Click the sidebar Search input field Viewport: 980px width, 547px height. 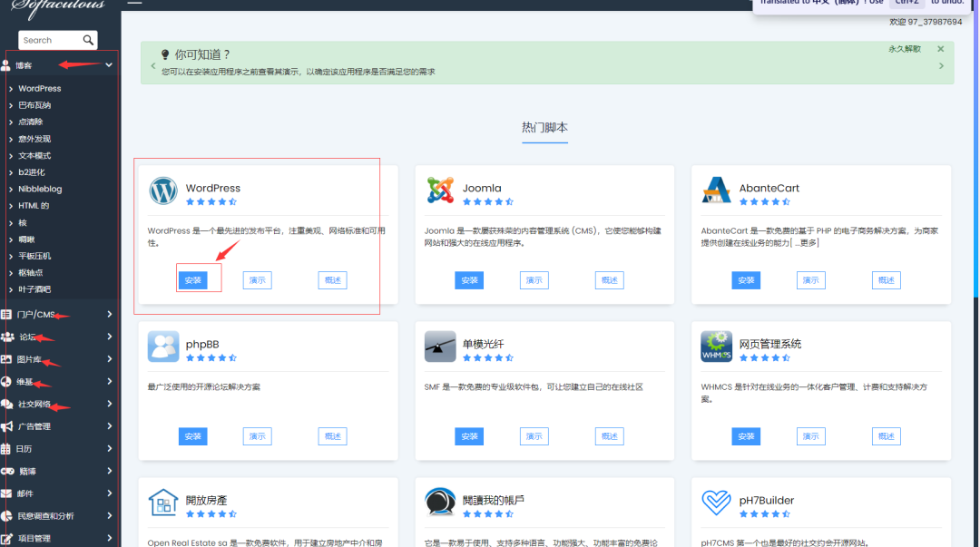coord(49,40)
